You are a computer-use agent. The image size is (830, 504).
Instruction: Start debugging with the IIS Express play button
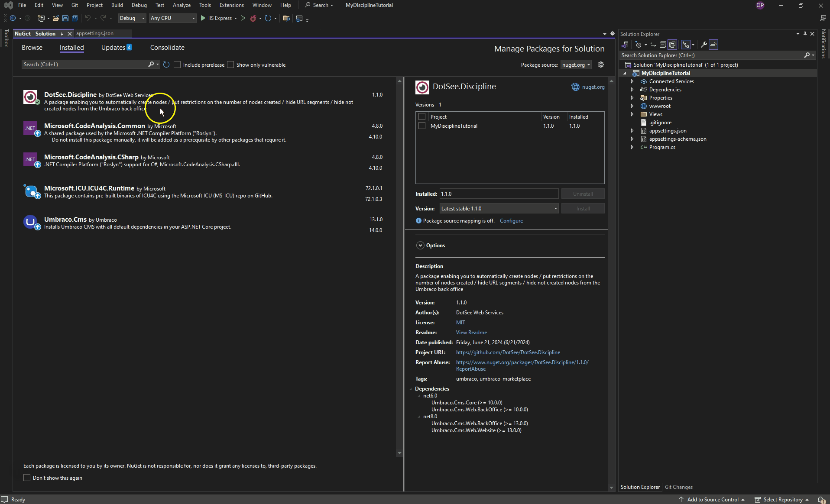point(203,18)
